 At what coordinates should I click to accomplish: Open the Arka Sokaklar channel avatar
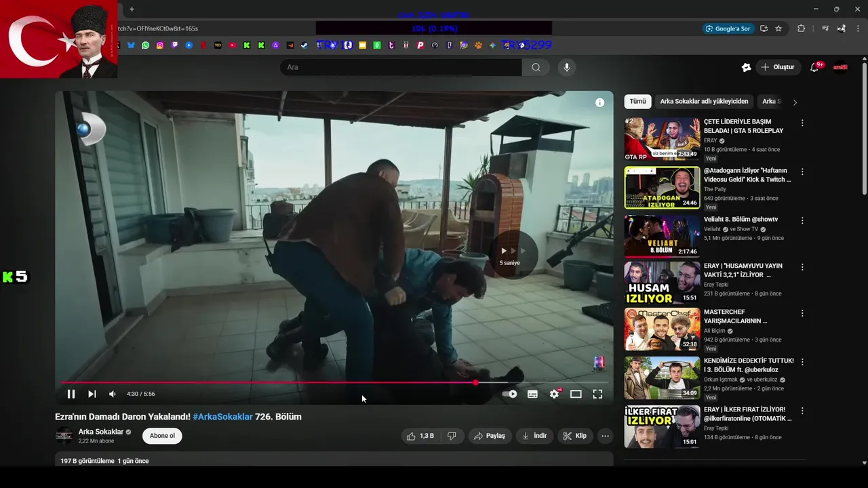[x=64, y=436]
